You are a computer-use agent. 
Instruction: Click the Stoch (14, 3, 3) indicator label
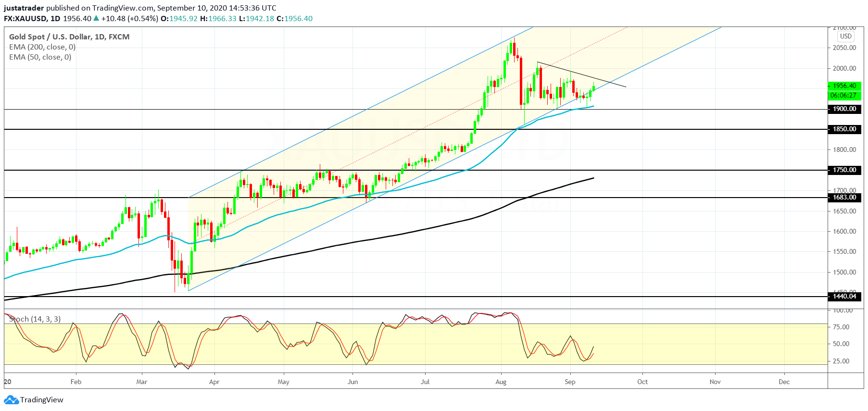(35, 319)
